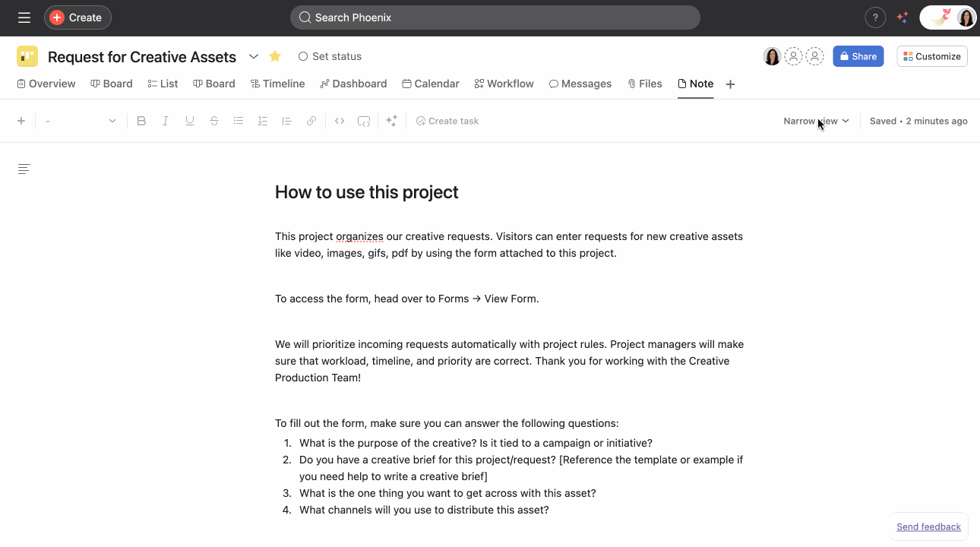Star the Request for Creative Assets project
980x547 pixels.
tap(275, 56)
